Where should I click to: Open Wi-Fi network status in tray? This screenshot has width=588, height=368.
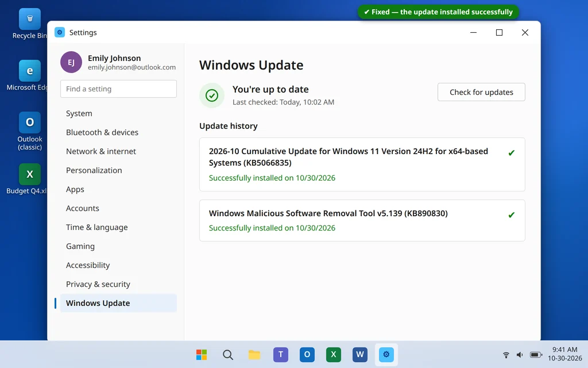coord(506,354)
